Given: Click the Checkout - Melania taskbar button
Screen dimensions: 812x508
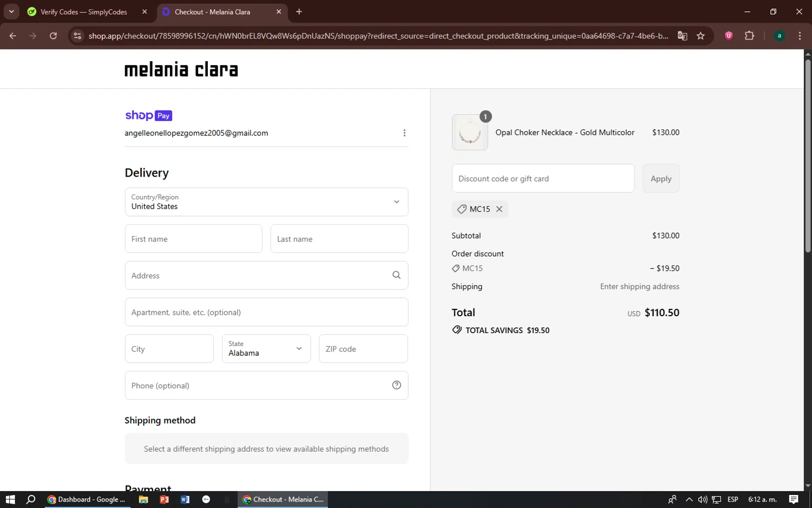Looking at the screenshot, I should (x=283, y=499).
